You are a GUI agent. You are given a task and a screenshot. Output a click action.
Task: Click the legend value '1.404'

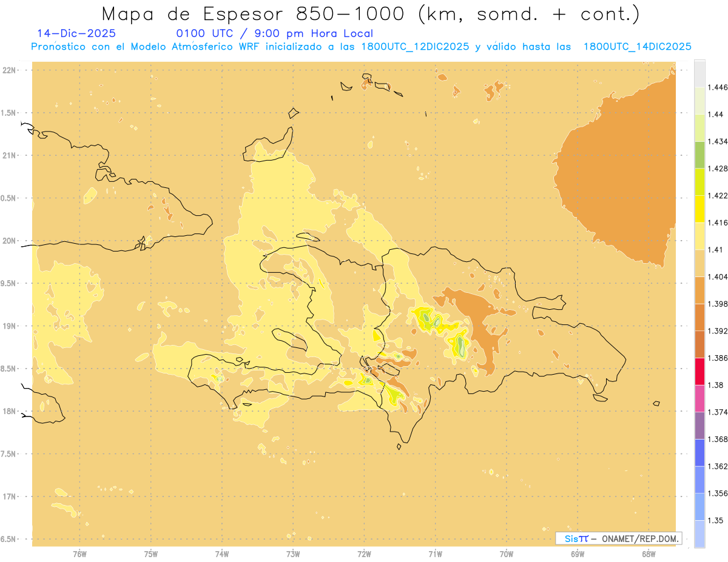pos(718,276)
